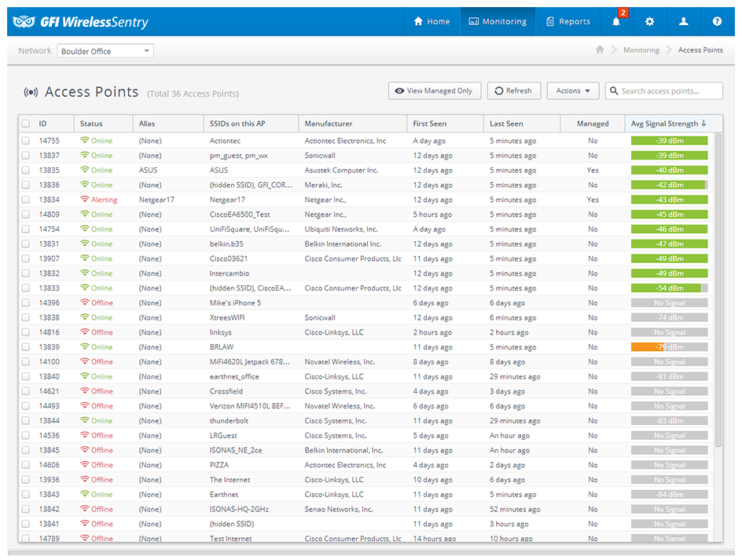The image size is (742, 560).
Task: Check the box for AP 14755
Action: tap(26, 141)
